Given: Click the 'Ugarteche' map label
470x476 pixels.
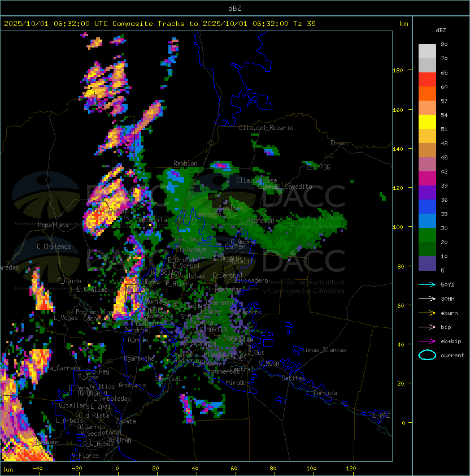Looking at the screenshot, I should click(139, 358).
